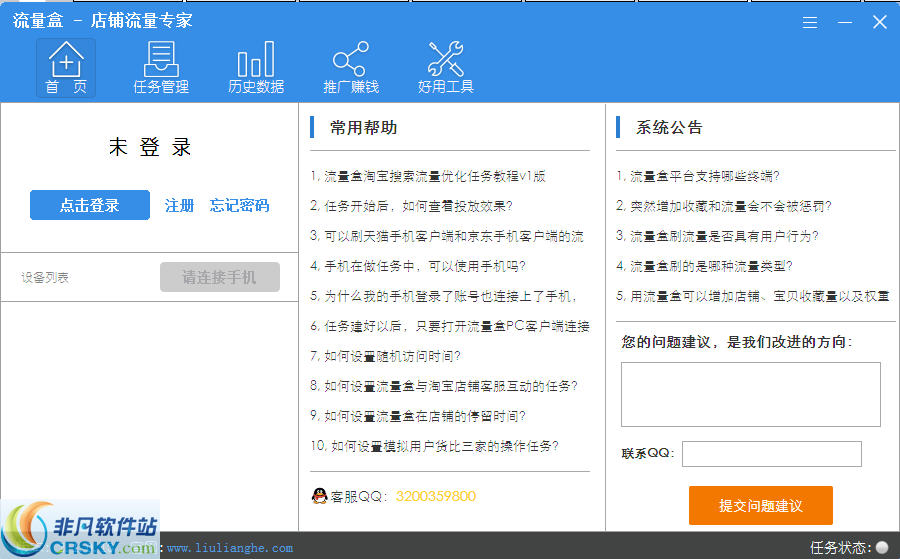
Task: Click the 未登录 status text
Action: coord(150,147)
